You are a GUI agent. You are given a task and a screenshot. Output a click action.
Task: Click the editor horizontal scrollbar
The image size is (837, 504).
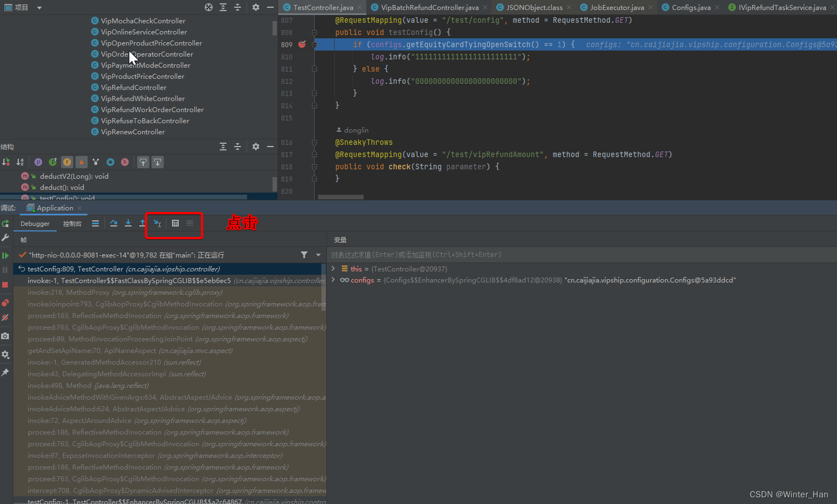coord(341,197)
